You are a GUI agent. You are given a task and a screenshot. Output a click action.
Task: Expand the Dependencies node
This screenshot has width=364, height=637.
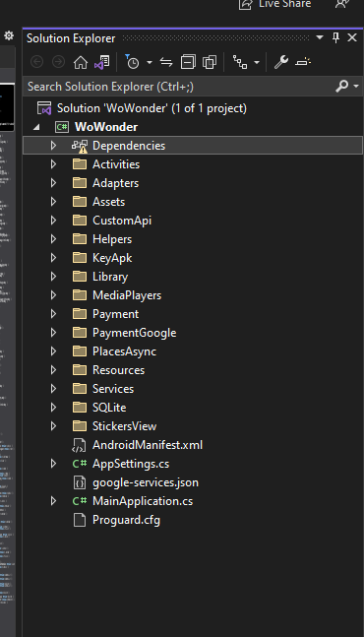[x=53, y=146]
